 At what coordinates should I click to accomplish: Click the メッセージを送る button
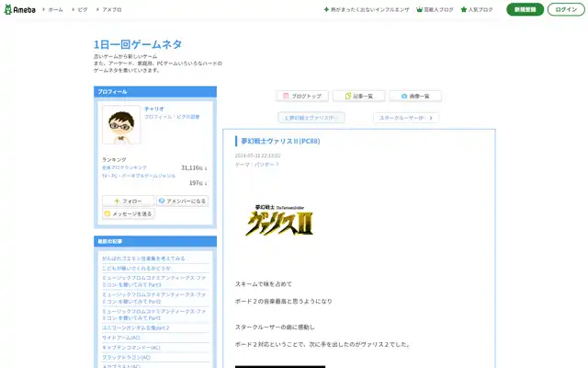tap(129, 213)
